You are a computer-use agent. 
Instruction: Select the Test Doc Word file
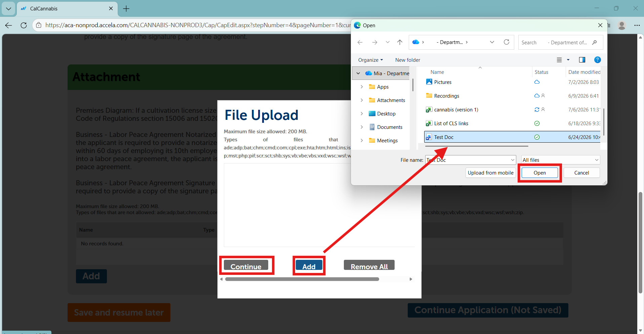(512, 137)
